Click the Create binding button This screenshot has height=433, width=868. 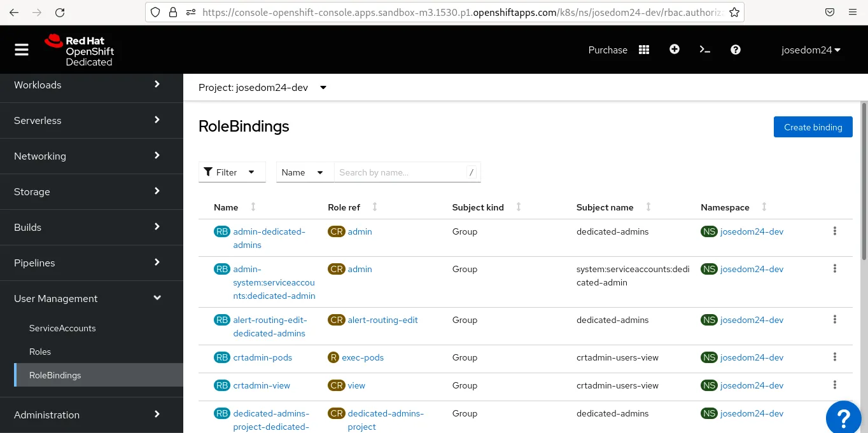(x=813, y=127)
